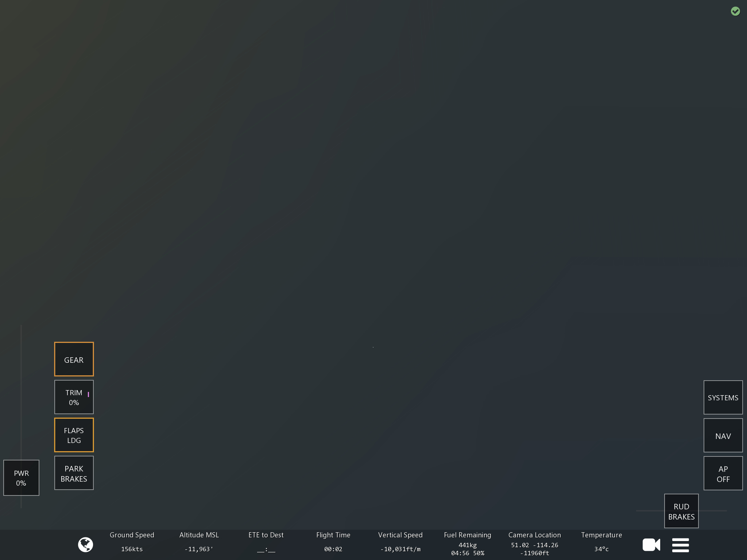Toggle PARK BRAKES on

74,473
